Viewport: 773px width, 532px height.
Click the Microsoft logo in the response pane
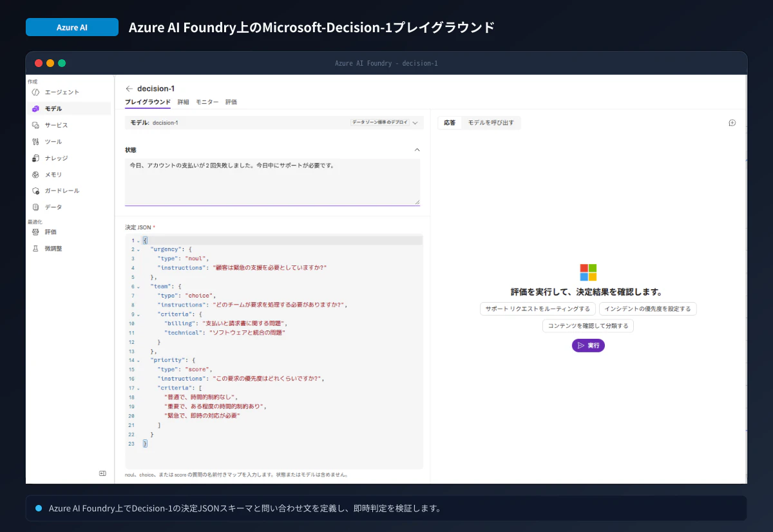tap(588, 272)
